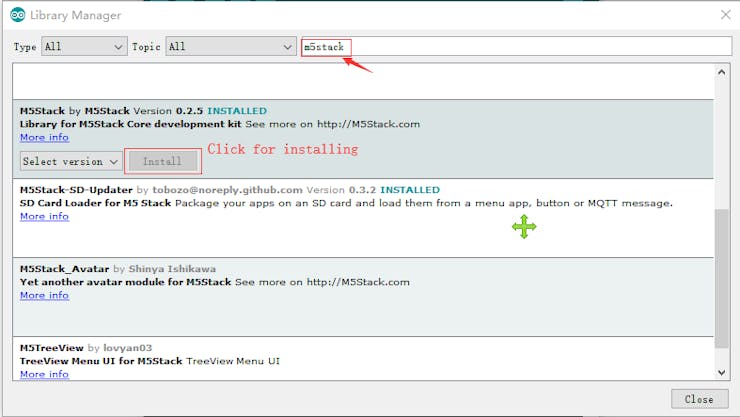Viewport: 740px width, 417px height.
Task: Click the Close button at the bottom
Action: click(x=699, y=399)
